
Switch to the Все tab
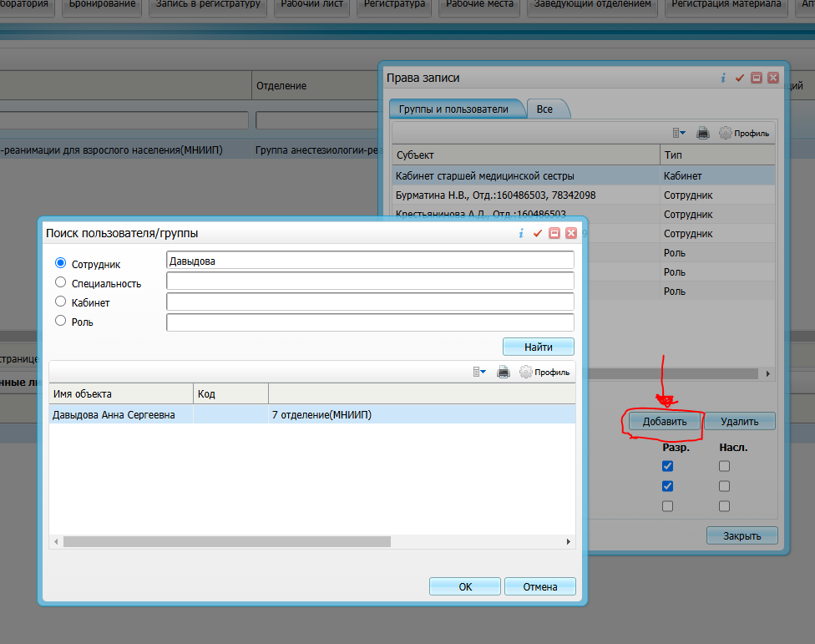coord(545,109)
